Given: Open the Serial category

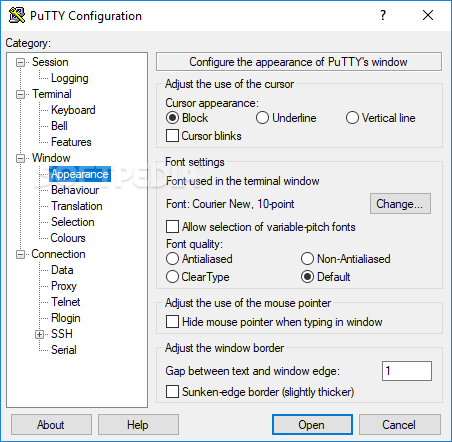Looking at the screenshot, I should [x=64, y=350].
